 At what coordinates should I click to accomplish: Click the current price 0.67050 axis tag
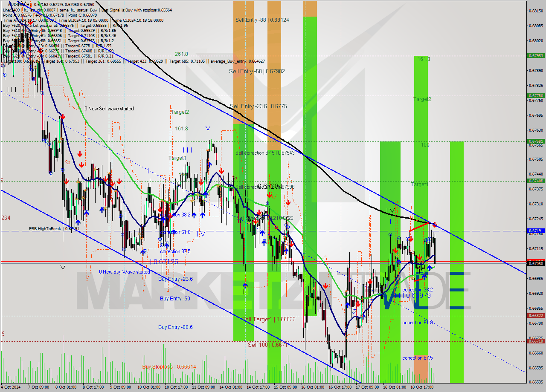coord(536,264)
